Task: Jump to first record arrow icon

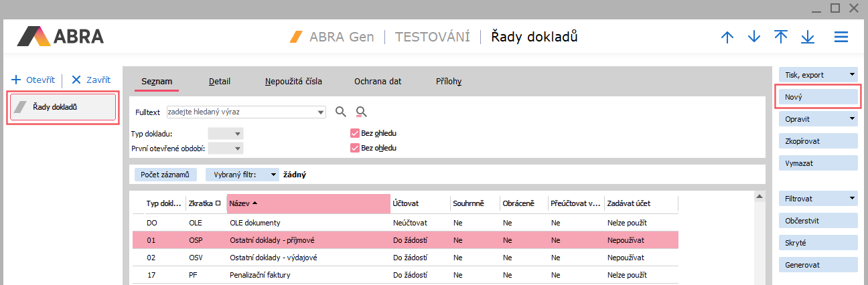Action: click(781, 37)
